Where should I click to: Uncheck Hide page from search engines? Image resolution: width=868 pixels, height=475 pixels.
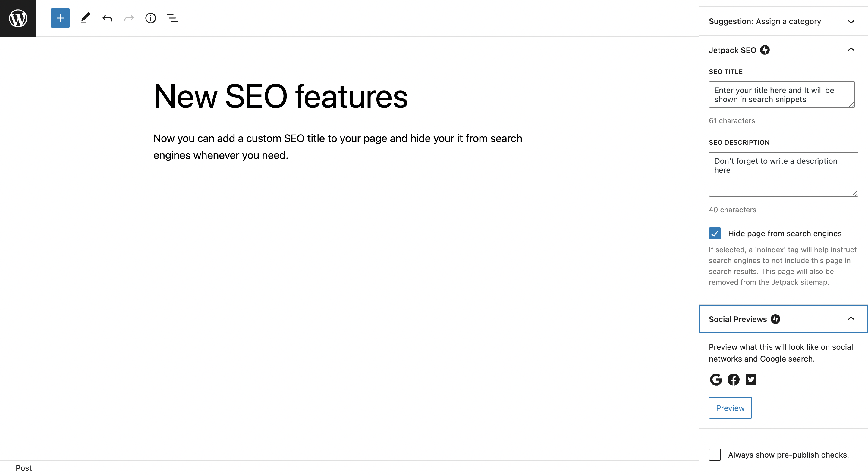tap(715, 233)
